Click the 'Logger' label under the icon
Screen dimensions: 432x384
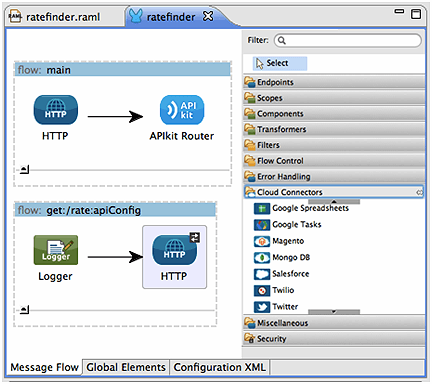pyautogui.click(x=55, y=276)
